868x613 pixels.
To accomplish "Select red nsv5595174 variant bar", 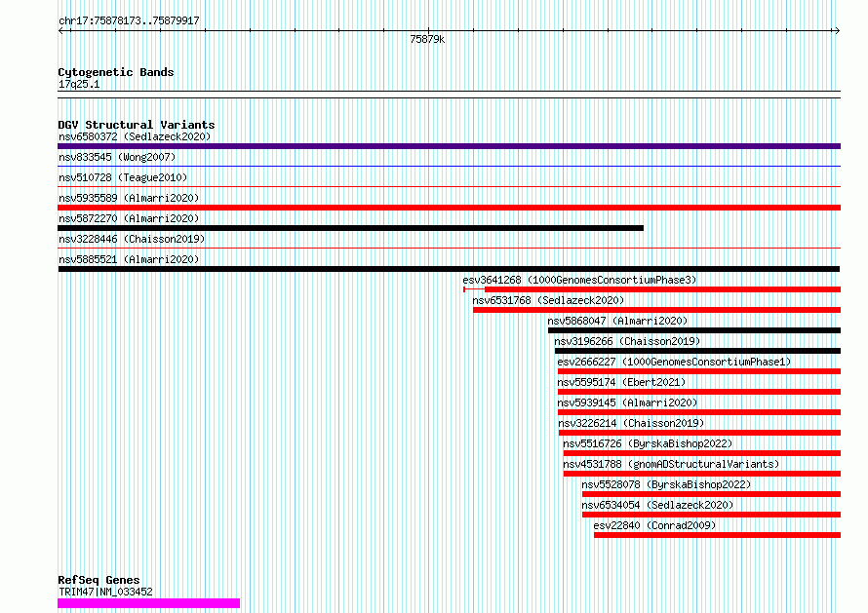I will [699, 392].
